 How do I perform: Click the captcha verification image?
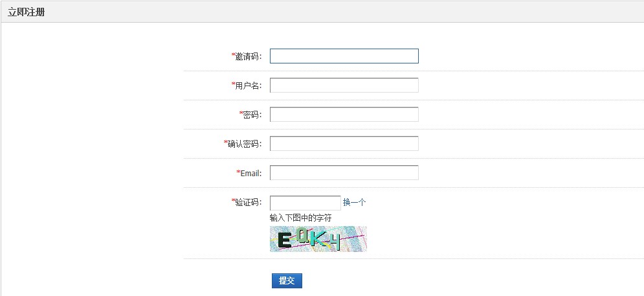(318, 239)
